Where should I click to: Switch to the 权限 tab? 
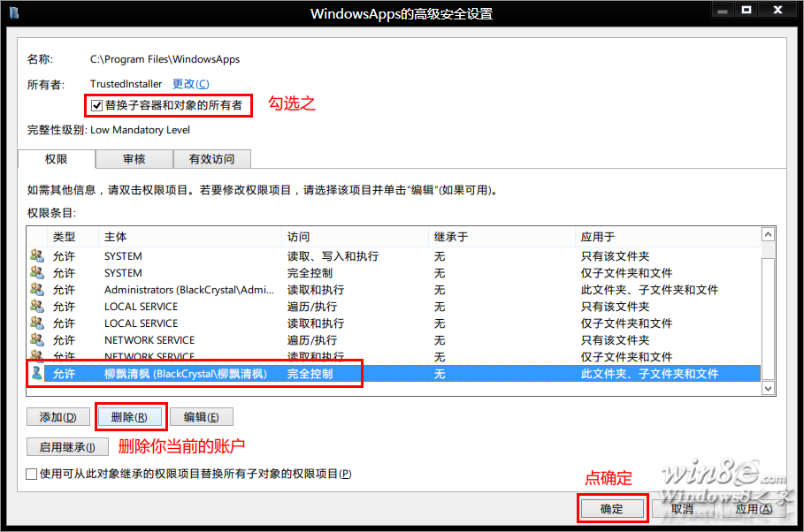pyautogui.click(x=57, y=159)
